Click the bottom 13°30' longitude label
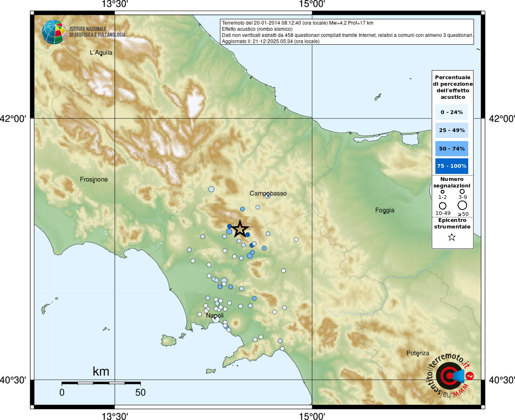Image resolution: width=515 pixels, height=420 pixels. click(114, 416)
